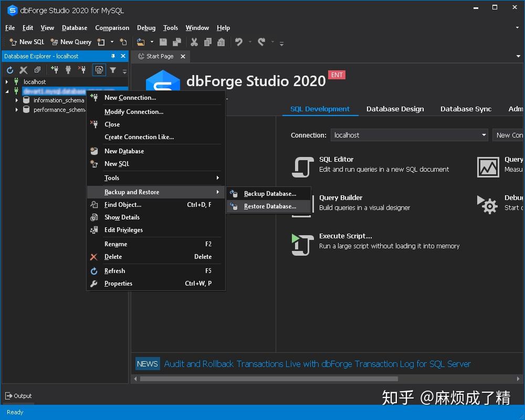Image resolution: width=525 pixels, height=420 pixels.
Task: Click the Paste icon in the toolbar
Action: (221, 41)
